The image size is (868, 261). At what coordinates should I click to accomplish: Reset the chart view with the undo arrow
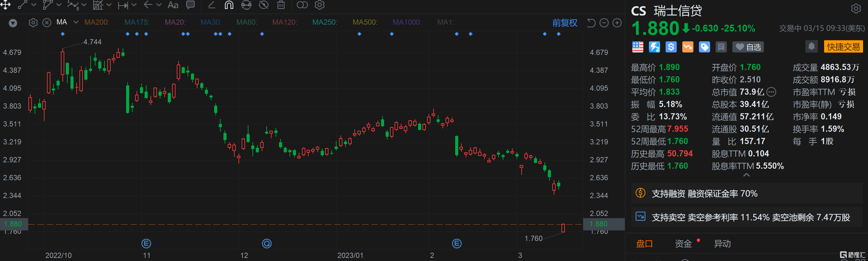tap(591, 23)
